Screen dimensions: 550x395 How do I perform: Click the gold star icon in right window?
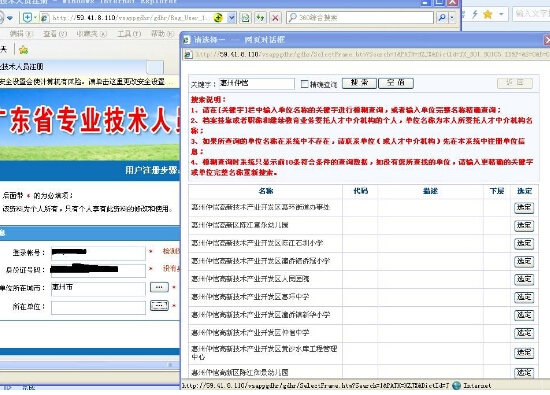[x=488, y=14]
